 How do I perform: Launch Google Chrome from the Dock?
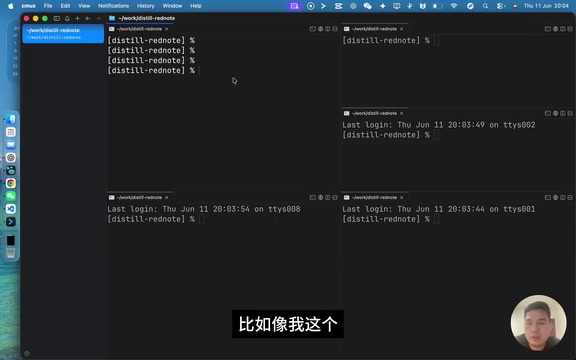11,183
